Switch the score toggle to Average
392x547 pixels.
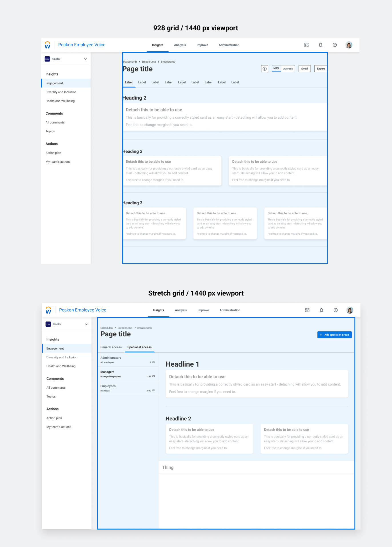(288, 69)
